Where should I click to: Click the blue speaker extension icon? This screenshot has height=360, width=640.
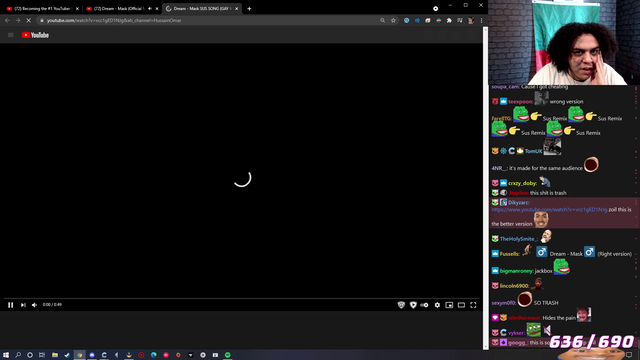point(417,20)
